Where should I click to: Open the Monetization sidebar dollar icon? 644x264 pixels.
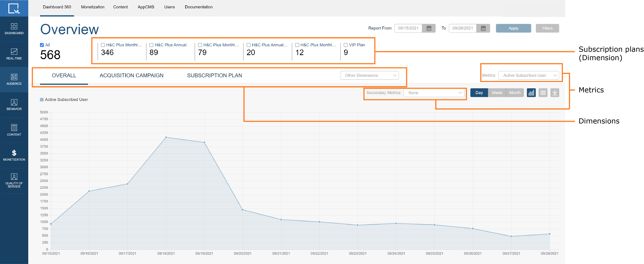point(14,153)
